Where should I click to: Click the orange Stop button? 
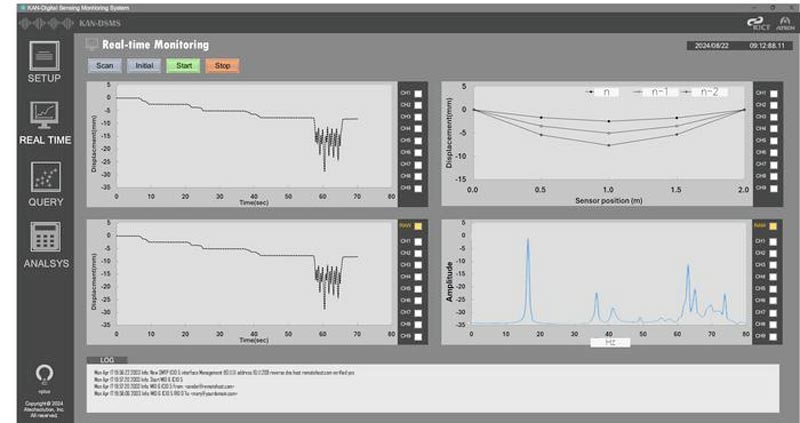pos(222,66)
